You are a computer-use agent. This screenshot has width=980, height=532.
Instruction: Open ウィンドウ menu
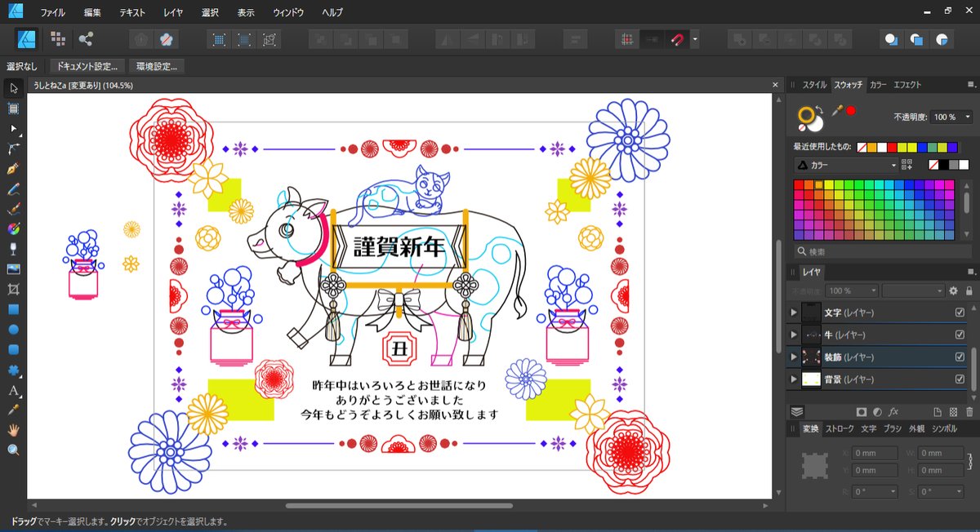pyautogui.click(x=288, y=12)
